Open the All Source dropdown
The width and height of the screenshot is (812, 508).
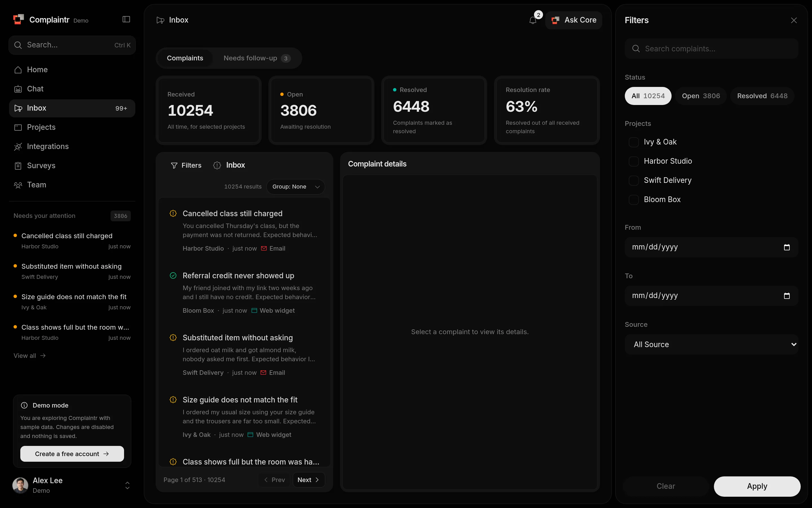coord(711,344)
